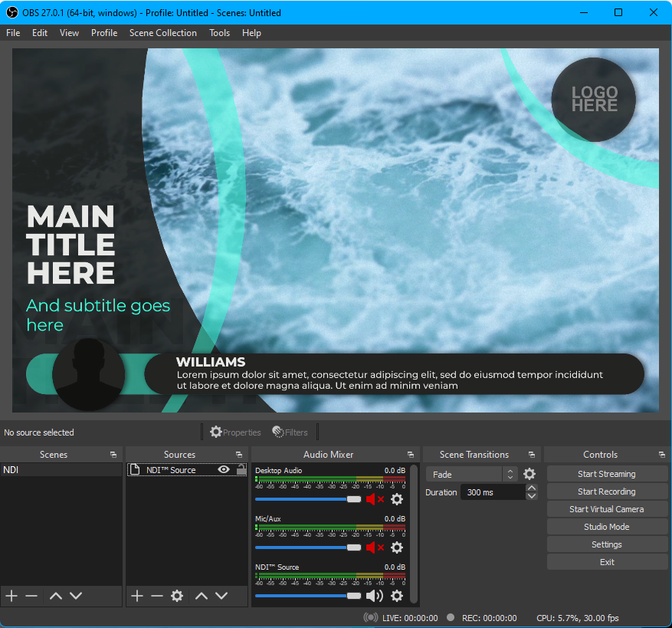Click Start Streaming button
Image resolution: width=672 pixels, height=628 pixels.
[606, 474]
